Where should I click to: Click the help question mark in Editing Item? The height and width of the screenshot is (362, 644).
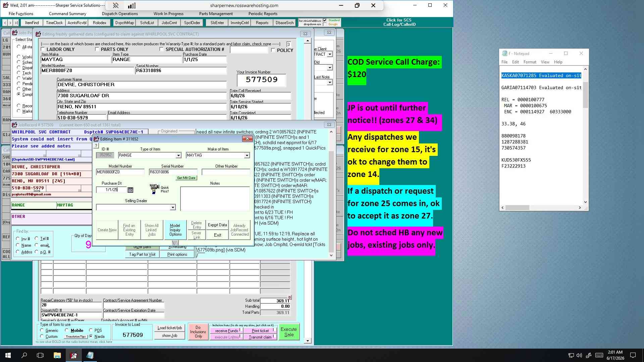click(x=96, y=146)
